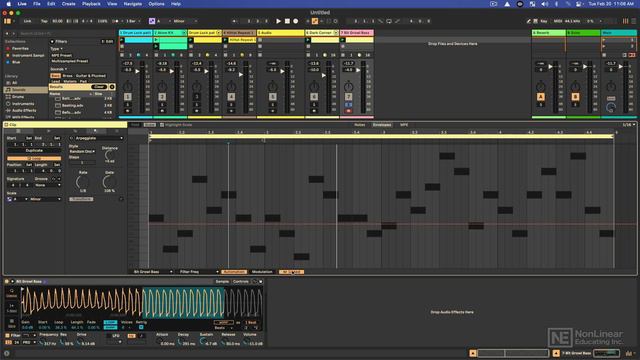Expand the Sounds filter group
This screenshot has height=360, width=640.
point(59,69)
